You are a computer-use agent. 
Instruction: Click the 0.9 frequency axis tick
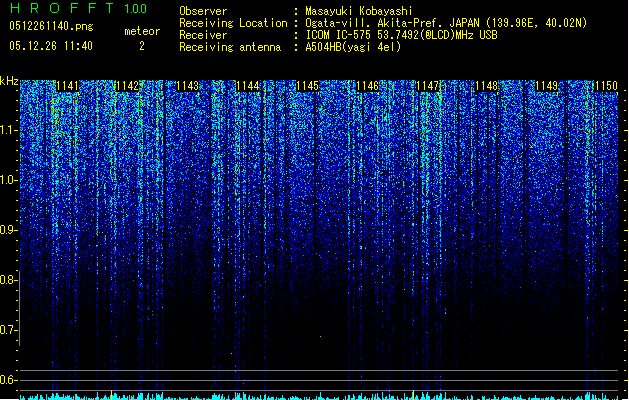pyautogui.click(x=9, y=230)
